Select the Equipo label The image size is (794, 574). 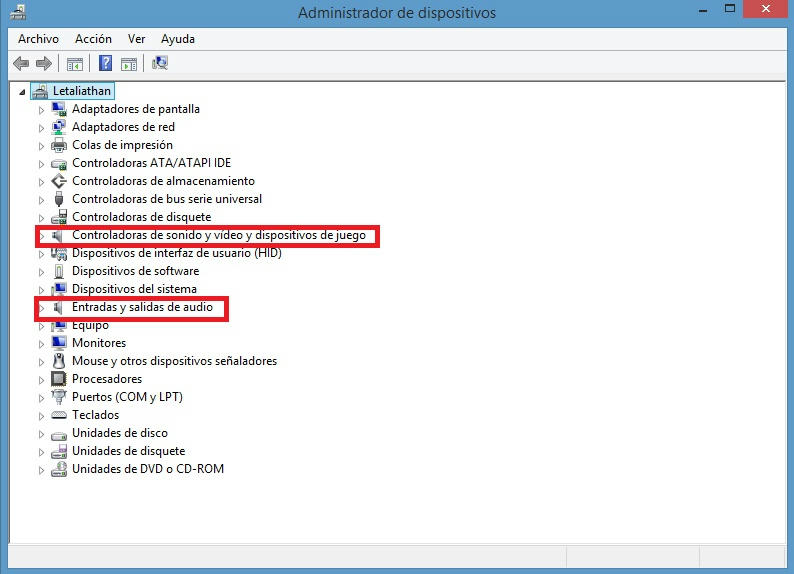coord(90,325)
